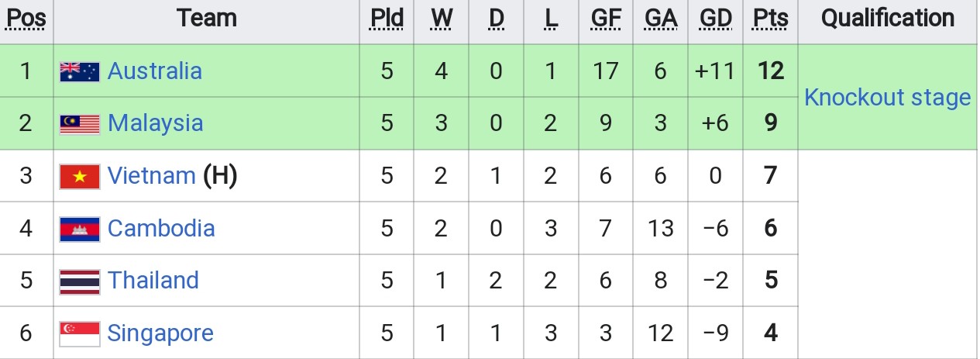Open the Singapore team link
The width and height of the screenshot is (980, 359).
(160, 333)
